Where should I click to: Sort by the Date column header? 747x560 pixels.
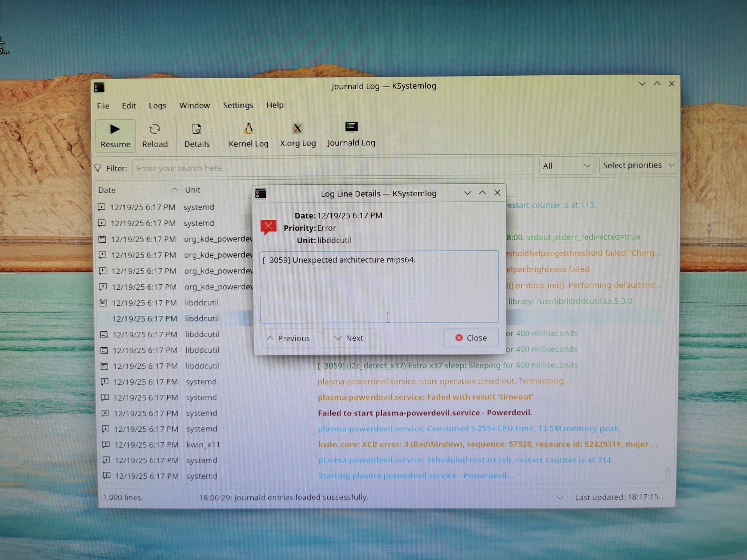click(107, 190)
